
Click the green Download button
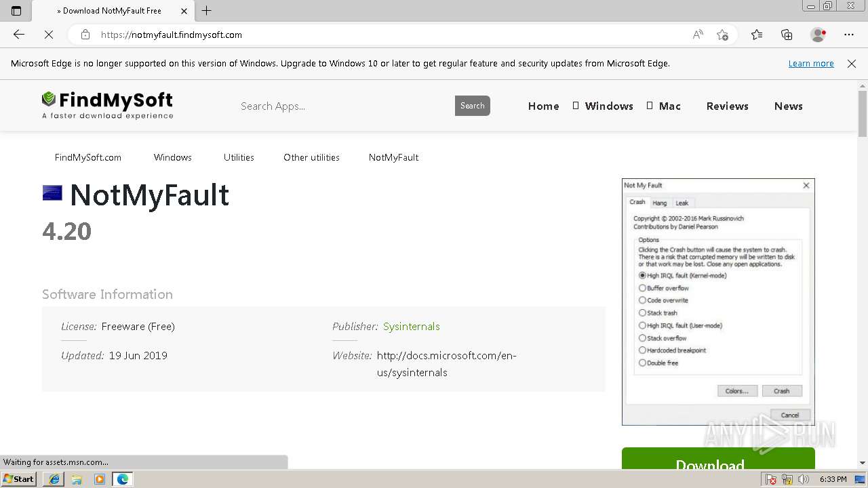(718, 458)
